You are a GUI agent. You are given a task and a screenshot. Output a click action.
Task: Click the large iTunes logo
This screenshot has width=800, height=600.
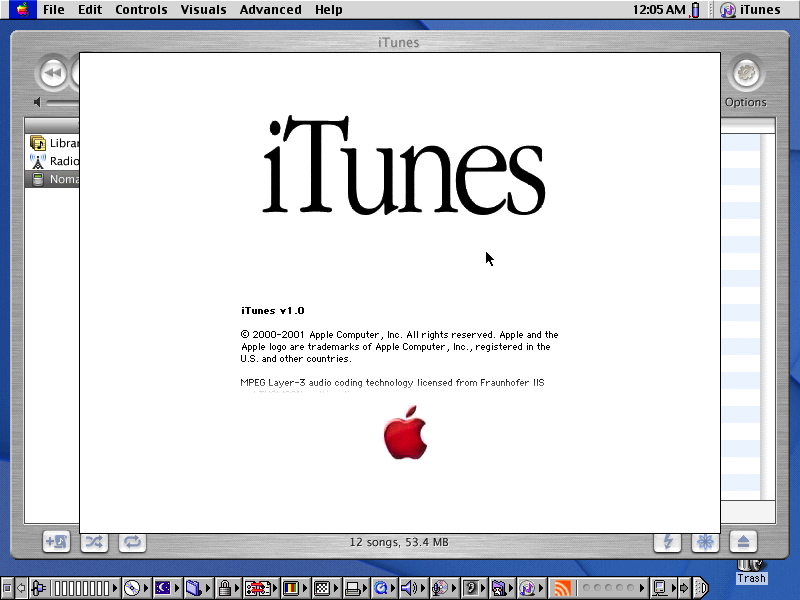[404, 164]
